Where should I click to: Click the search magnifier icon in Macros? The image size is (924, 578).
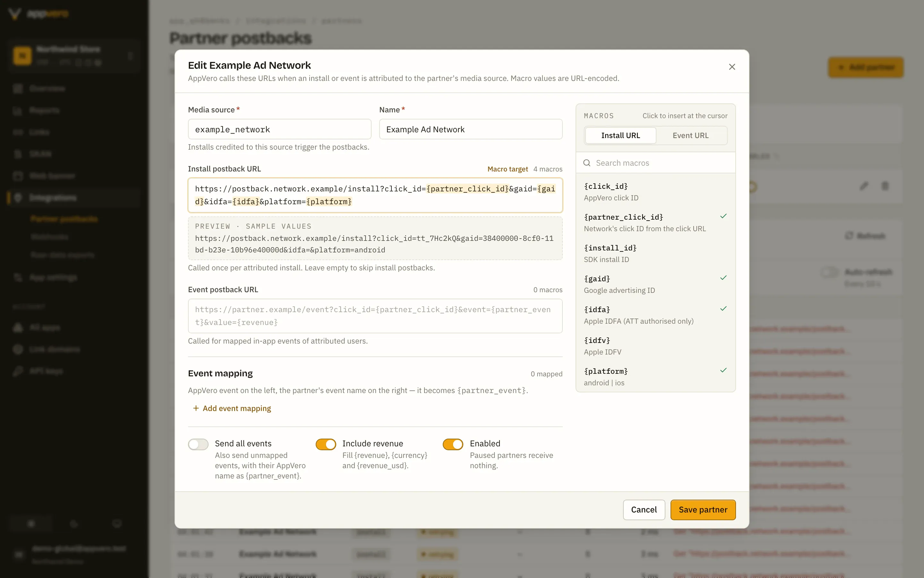click(587, 163)
